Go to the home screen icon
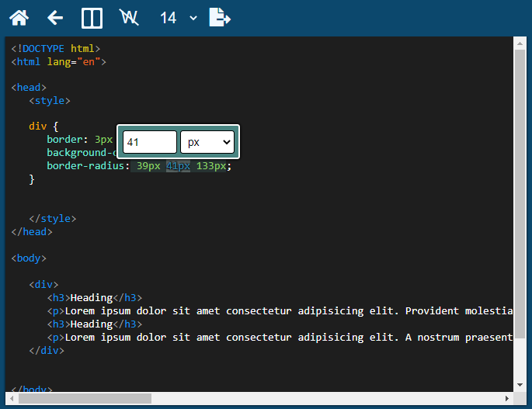This screenshot has width=532, height=409. (19, 18)
